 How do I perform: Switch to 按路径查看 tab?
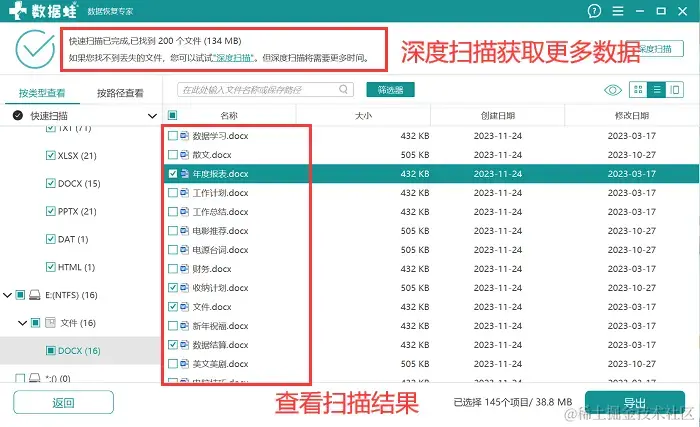point(120,93)
